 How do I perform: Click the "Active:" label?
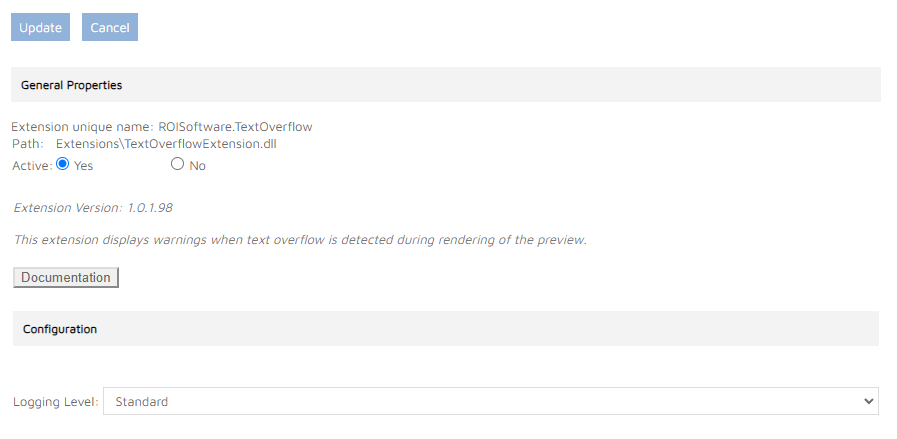point(32,166)
